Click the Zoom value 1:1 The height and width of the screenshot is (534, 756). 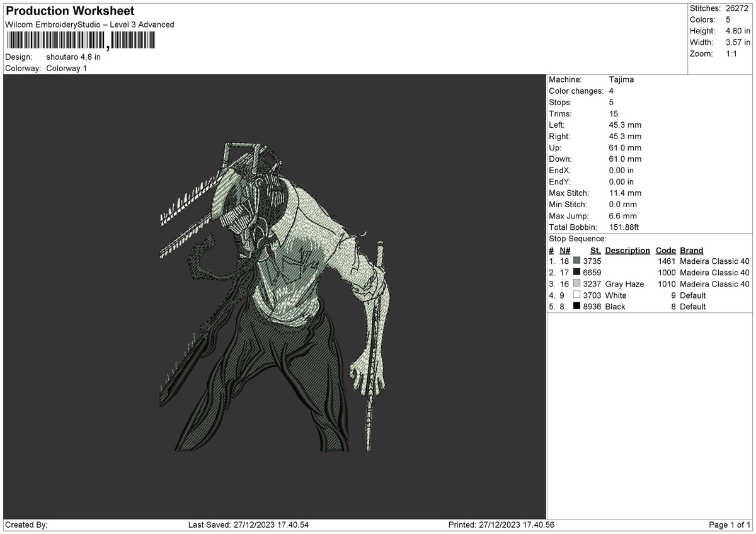[733, 54]
